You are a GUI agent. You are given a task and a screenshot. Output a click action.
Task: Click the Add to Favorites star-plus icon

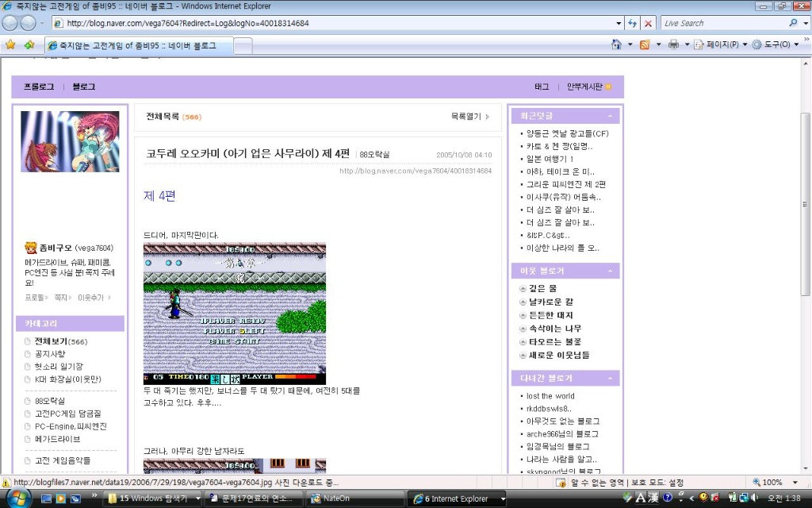[29, 44]
